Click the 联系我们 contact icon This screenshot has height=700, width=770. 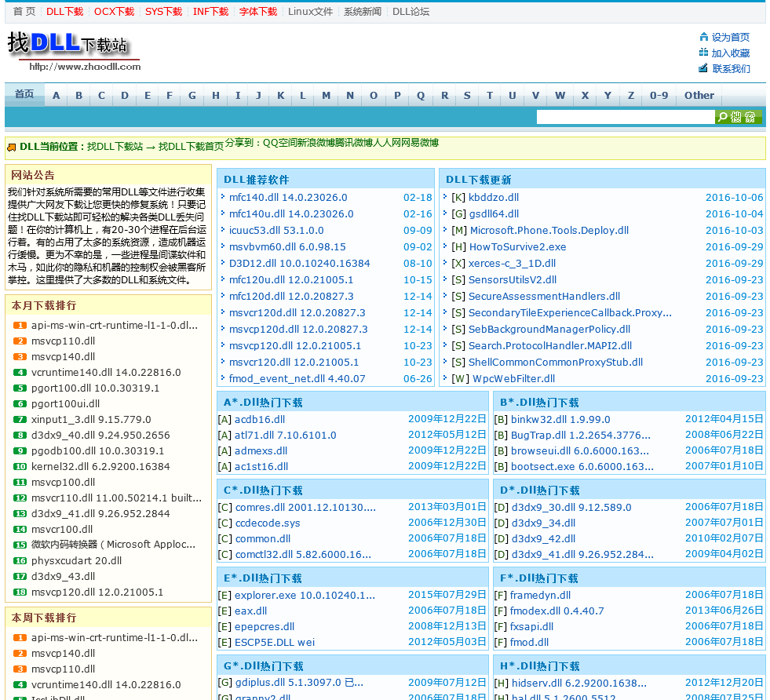coord(703,68)
